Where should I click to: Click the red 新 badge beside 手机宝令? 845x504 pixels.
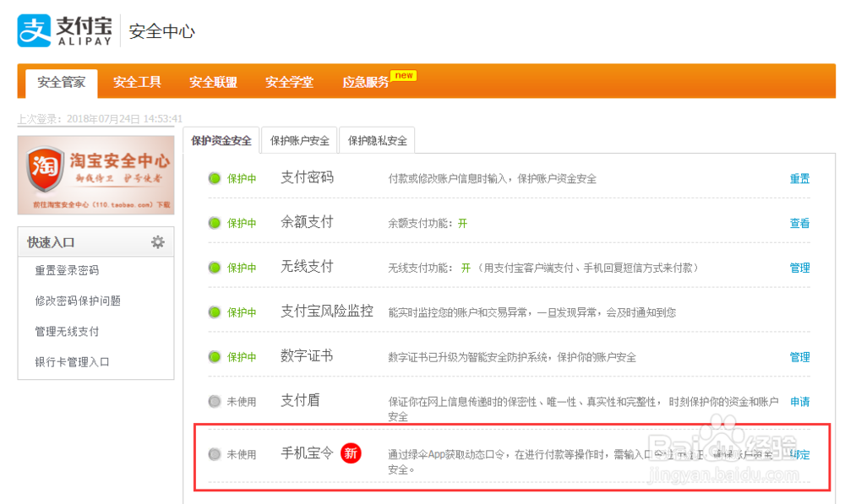[x=351, y=453]
